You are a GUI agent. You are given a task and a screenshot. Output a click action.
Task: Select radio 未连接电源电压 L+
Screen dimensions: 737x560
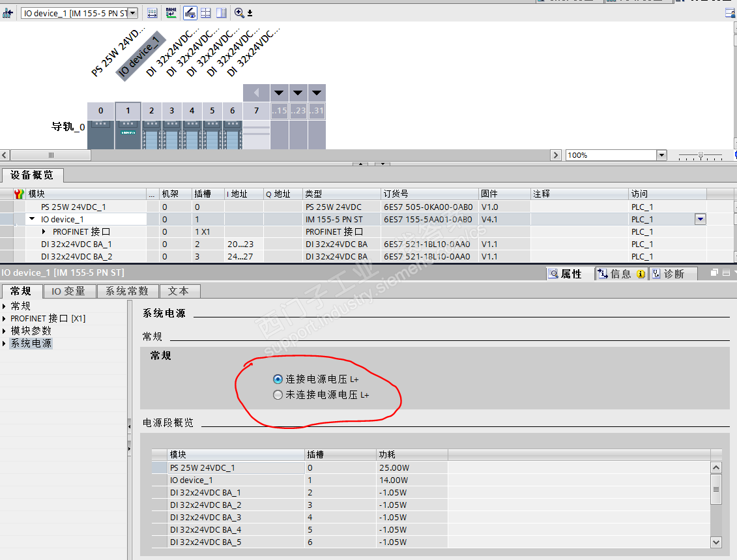[x=278, y=395]
